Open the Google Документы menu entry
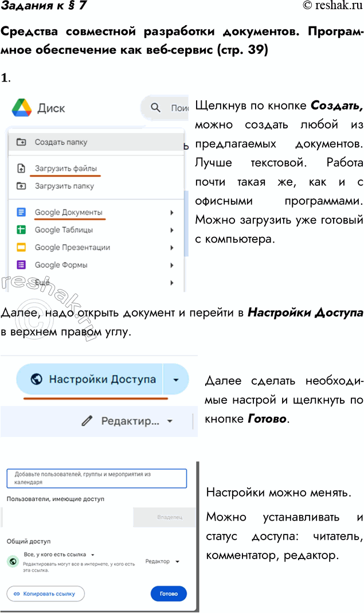 (x=96, y=212)
